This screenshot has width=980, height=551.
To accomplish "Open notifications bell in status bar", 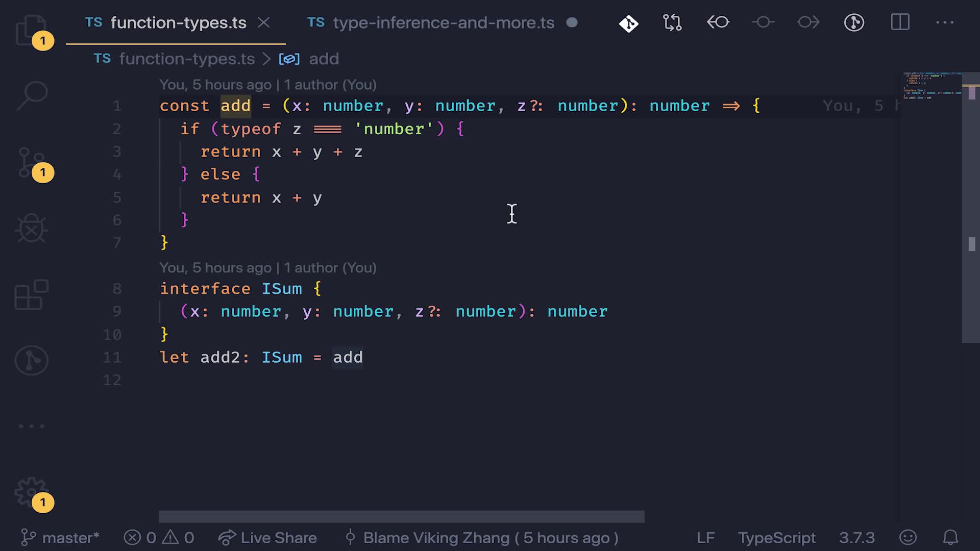I will click(950, 537).
